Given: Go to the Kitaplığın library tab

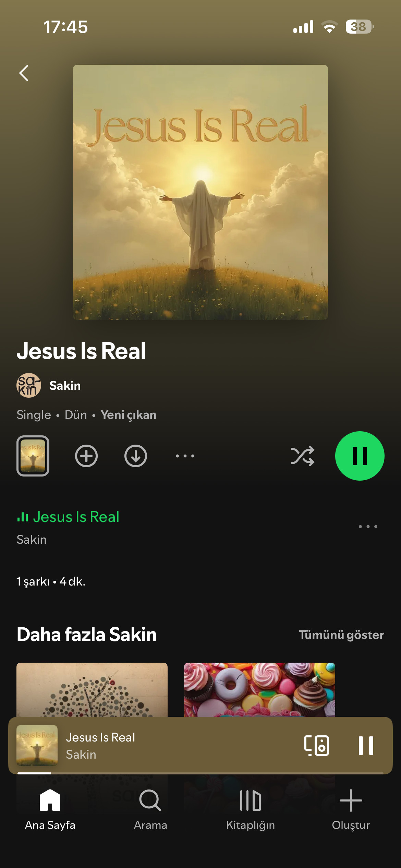Looking at the screenshot, I should 251,810.
